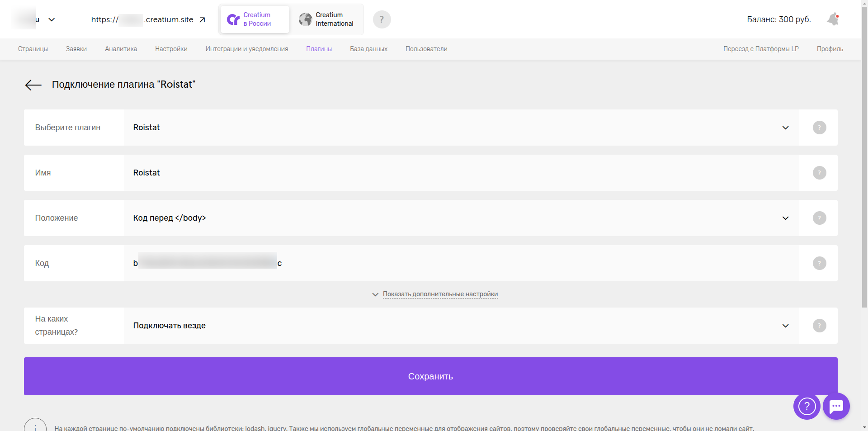Click the back arrow next to plugin title
Viewport: 868px width, 431px height.
coord(33,85)
